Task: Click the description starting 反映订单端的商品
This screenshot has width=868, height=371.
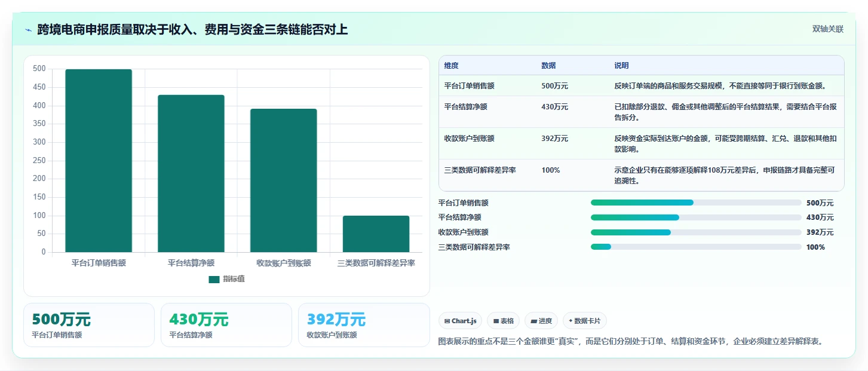Action: [720, 86]
